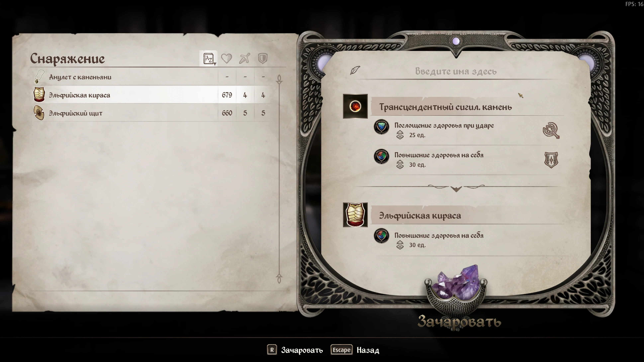Select the red sigil stone icon

coord(355,106)
